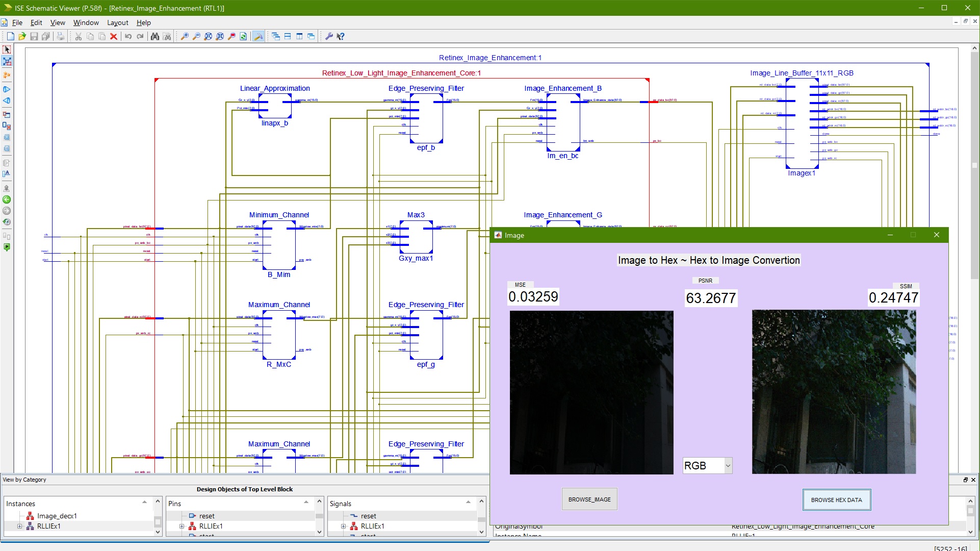This screenshot has height=551, width=980.
Task: Zoom in with the magnifier plus icon
Action: (x=185, y=36)
